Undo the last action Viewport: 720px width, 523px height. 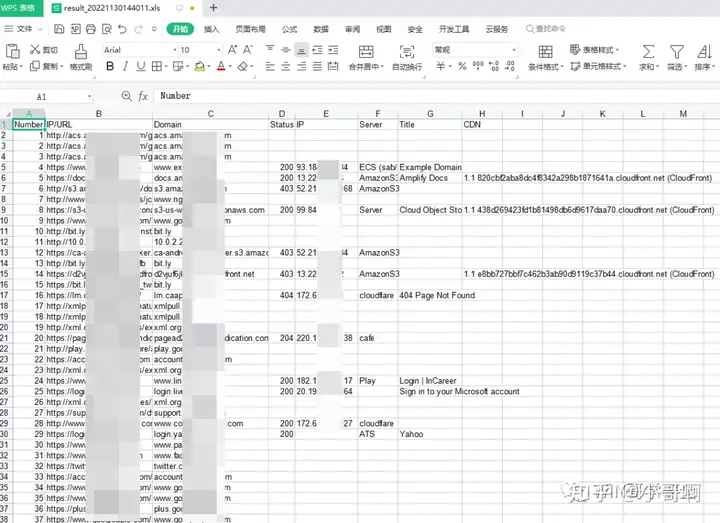[122, 29]
